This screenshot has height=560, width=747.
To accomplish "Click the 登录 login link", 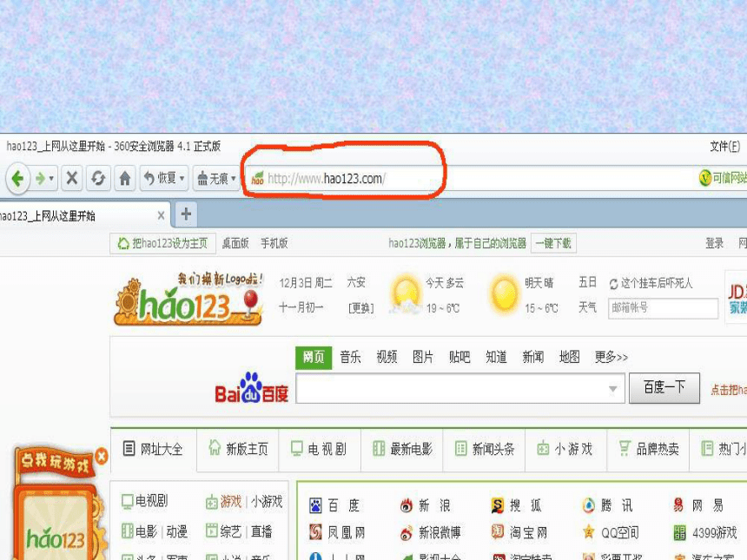I will pyautogui.click(x=715, y=243).
